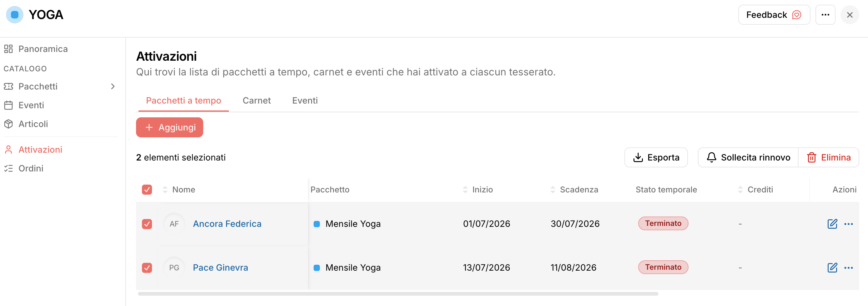Click the Panoramica dashboard icon in sidebar

pyautogui.click(x=8, y=49)
